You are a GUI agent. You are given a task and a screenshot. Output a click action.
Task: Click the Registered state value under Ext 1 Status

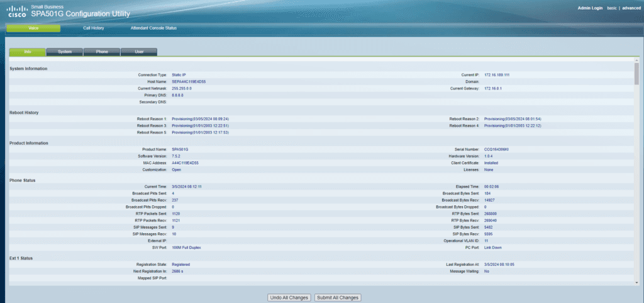click(x=180, y=265)
